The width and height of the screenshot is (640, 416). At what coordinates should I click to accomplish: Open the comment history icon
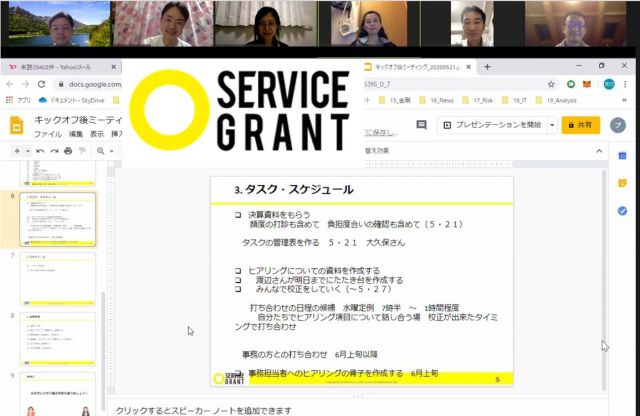pyautogui.click(x=421, y=125)
